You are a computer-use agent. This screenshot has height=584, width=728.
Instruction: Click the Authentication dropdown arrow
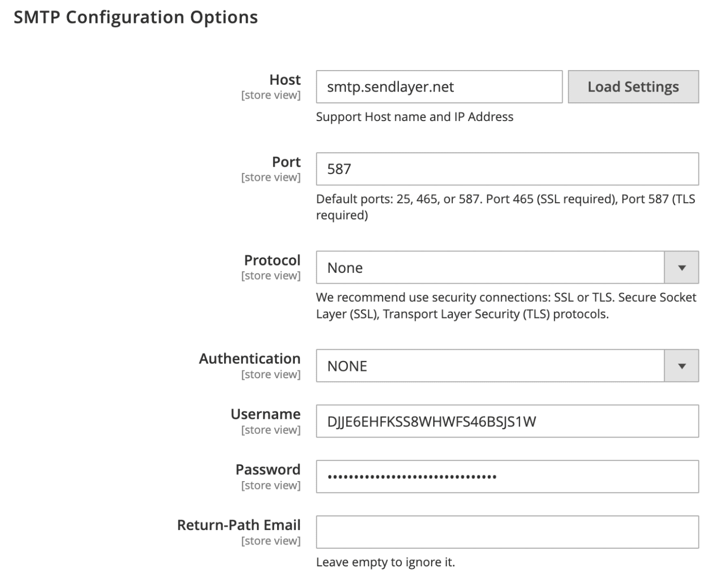(682, 366)
